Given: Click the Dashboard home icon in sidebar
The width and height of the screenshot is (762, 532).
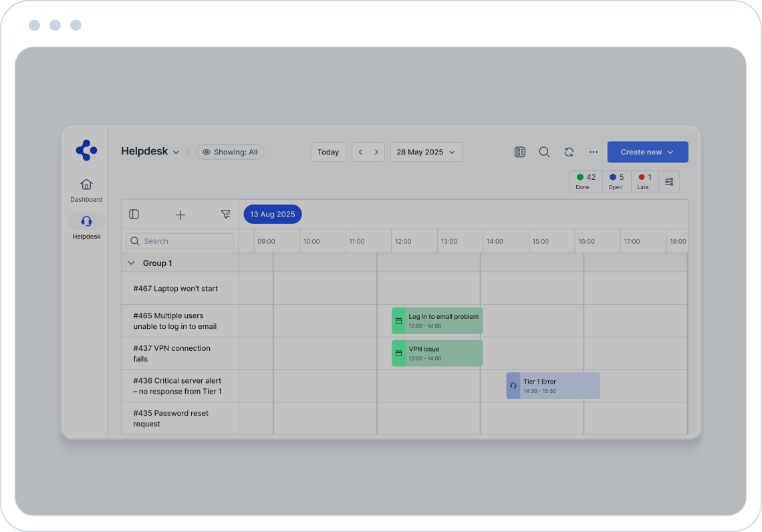Looking at the screenshot, I should 86,184.
